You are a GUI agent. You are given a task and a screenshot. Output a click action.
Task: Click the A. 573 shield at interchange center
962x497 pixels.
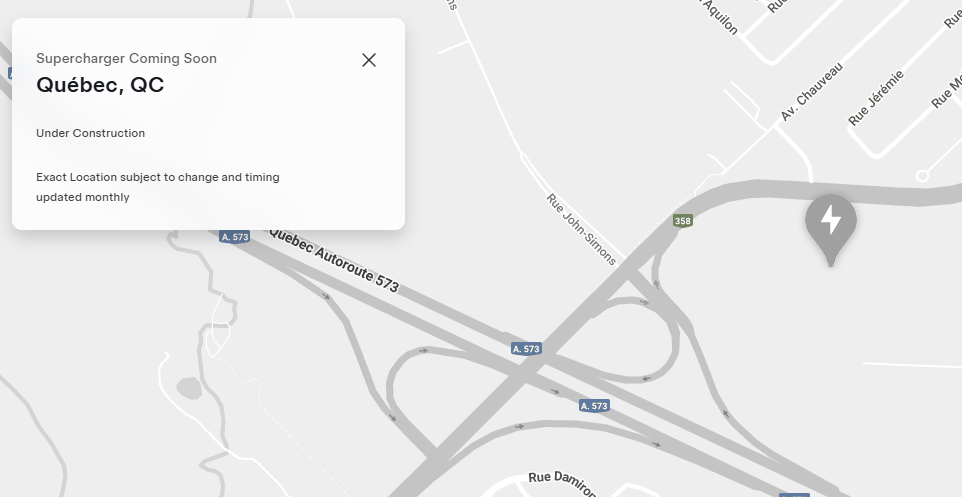click(x=526, y=349)
